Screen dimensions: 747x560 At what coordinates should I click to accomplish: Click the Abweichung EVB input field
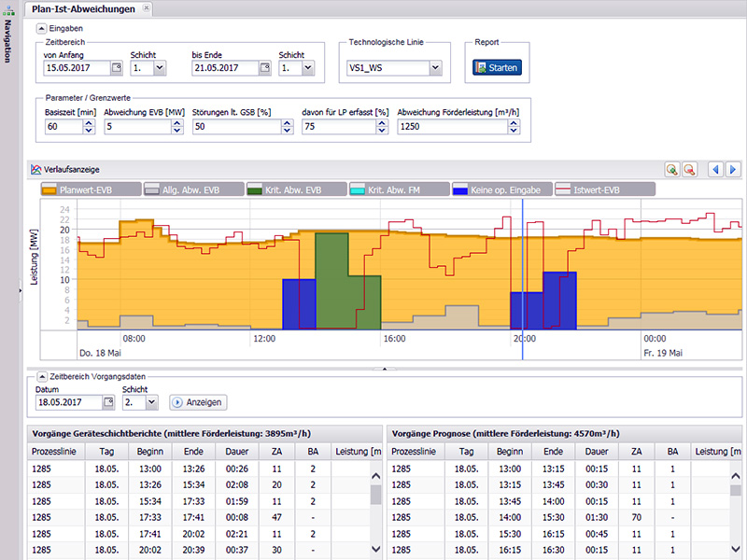click(137, 127)
